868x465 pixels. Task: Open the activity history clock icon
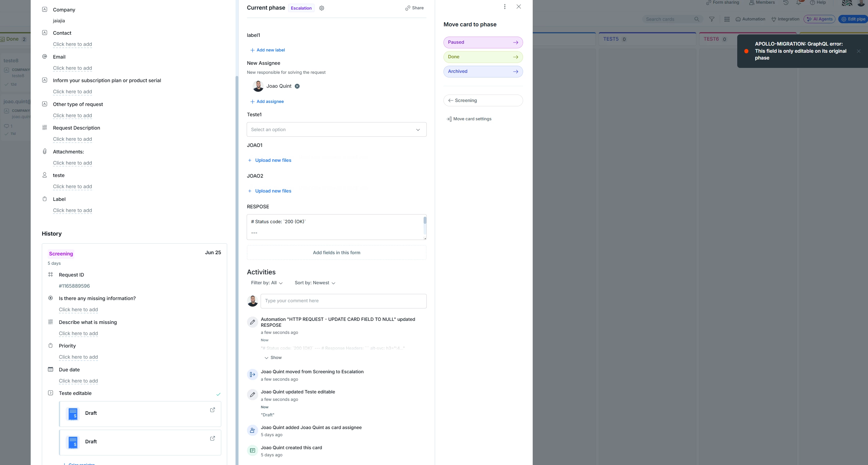786,3
